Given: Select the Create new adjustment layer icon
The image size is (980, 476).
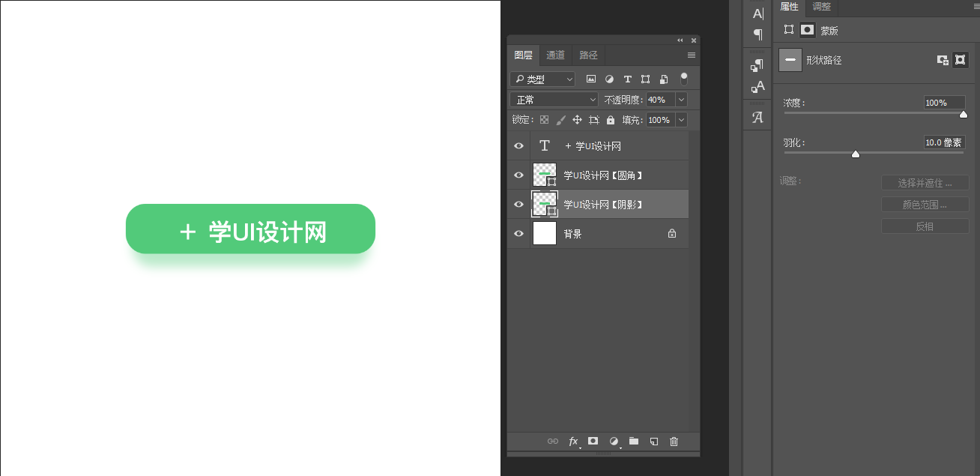Looking at the screenshot, I should click(x=613, y=442).
